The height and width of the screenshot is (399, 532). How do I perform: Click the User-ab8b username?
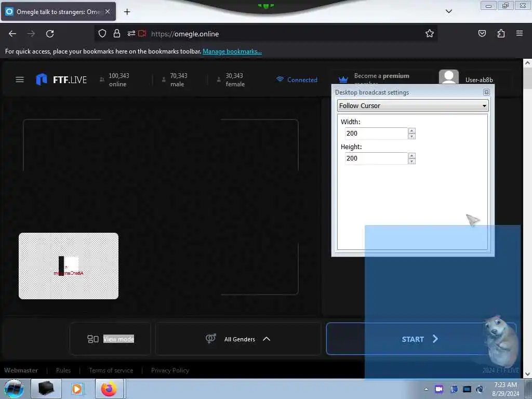click(479, 80)
